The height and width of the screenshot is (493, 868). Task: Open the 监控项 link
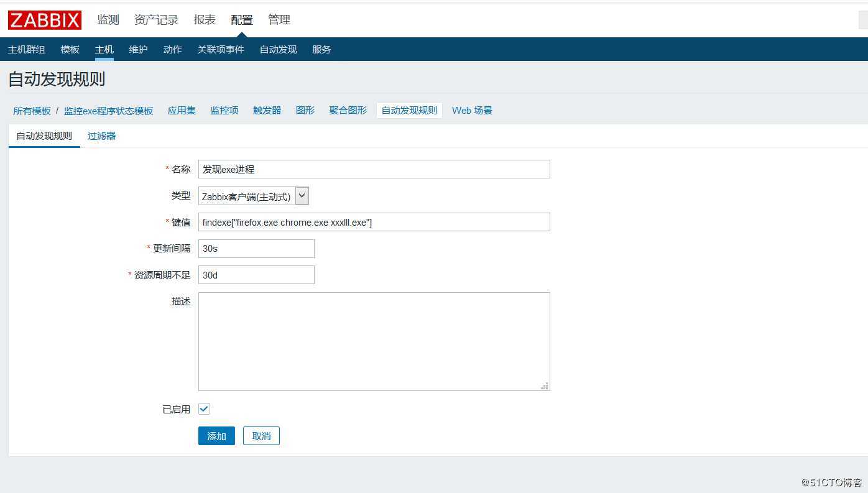pyautogui.click(x=224, y=111)
